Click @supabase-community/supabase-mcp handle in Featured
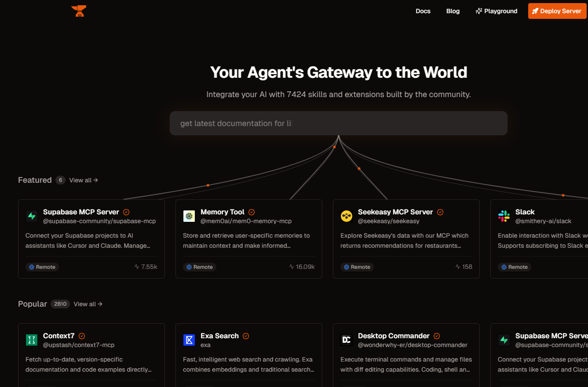588x387 pixels. 99,221
